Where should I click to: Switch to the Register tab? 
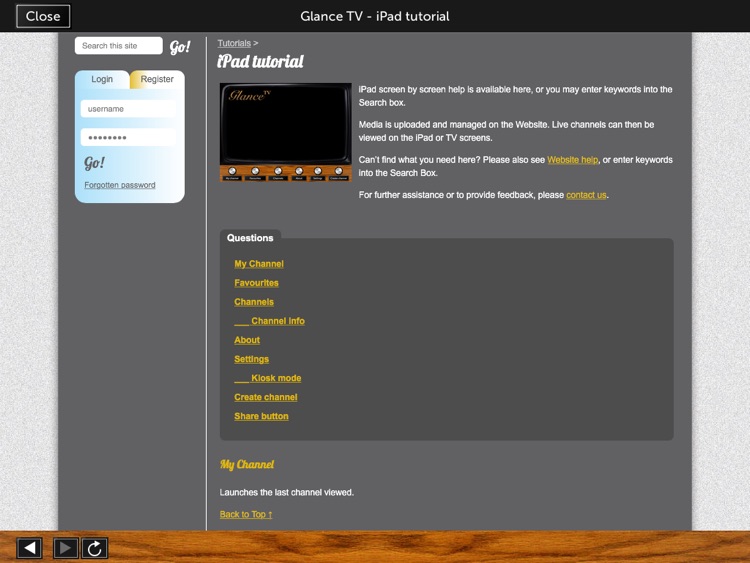point(157,79)
